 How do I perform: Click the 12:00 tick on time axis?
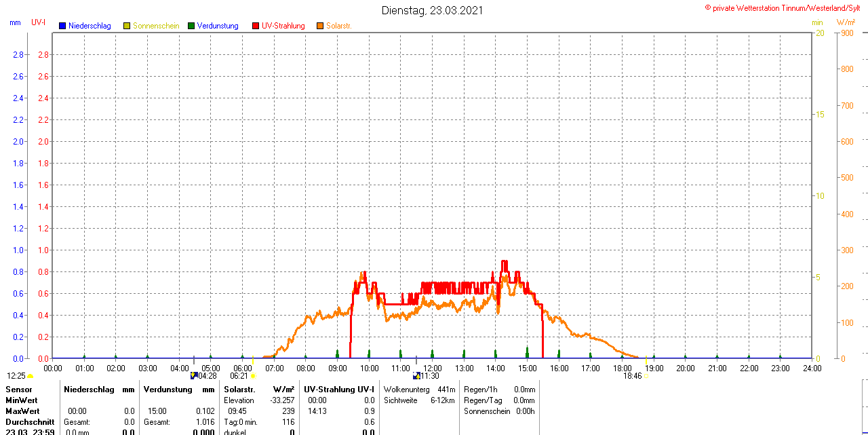click(x=432, y=368)
